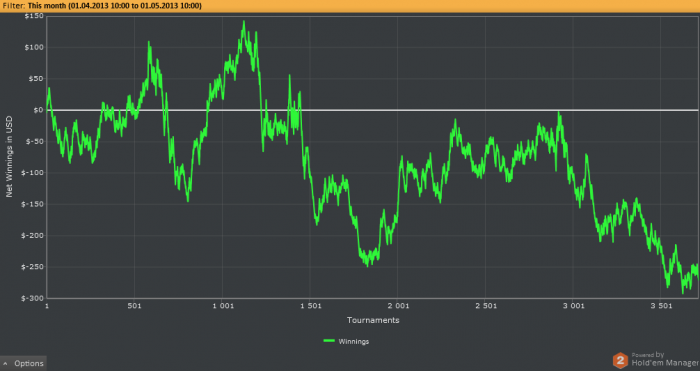Click the $100 y-axis label
This screenshot has width=700, height=371.
[35, 47]
